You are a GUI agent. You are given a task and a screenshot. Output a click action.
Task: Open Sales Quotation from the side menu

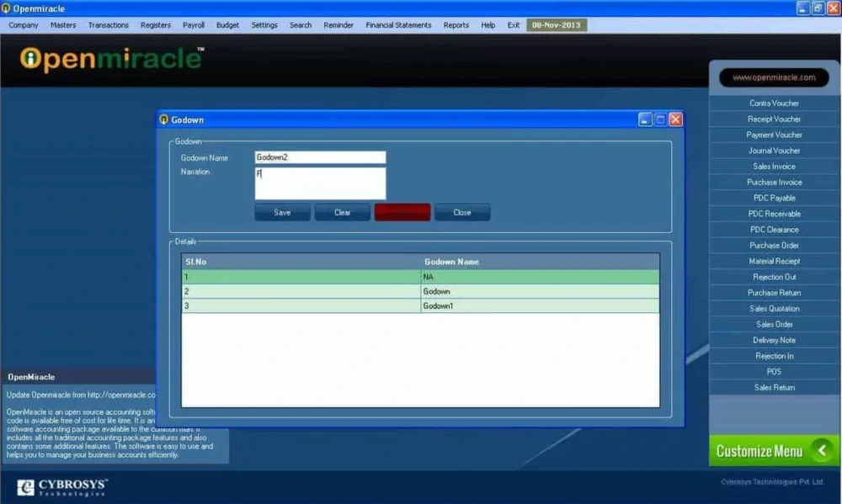click(x=774, y=309)
